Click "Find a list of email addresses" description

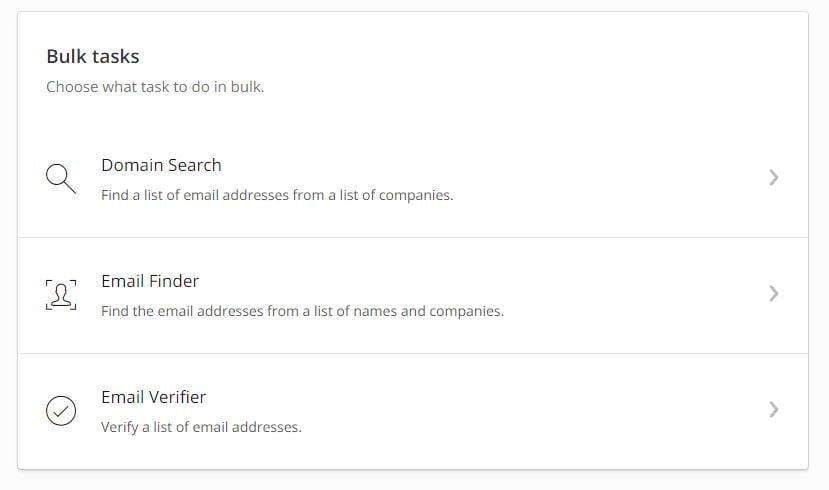click(277, 195)
